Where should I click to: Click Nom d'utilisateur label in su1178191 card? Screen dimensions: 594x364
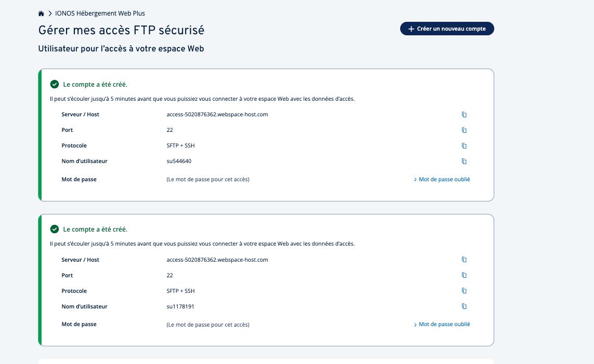pyautogui.click(x=85, y=306)
